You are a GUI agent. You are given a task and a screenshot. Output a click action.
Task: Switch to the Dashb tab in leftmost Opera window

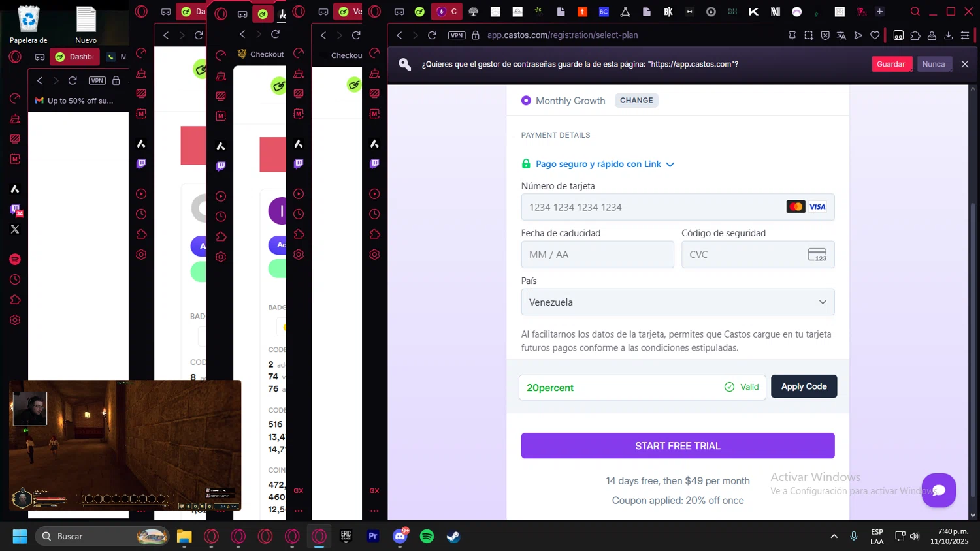coord(74,57)
